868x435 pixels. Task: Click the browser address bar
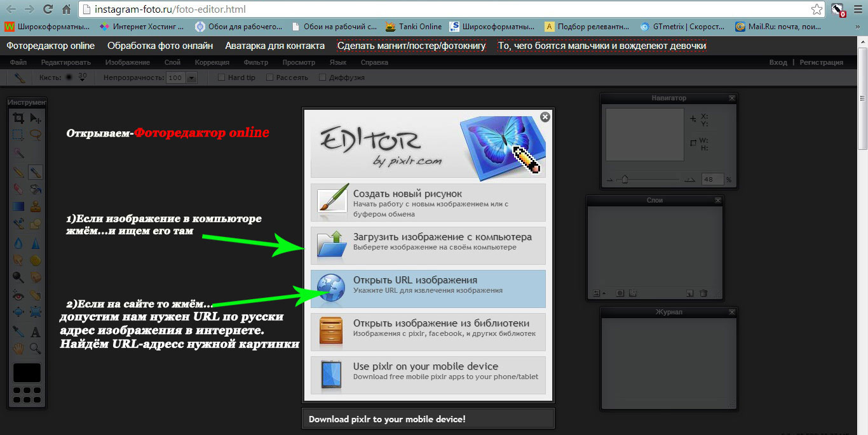[x=445, y=10]
